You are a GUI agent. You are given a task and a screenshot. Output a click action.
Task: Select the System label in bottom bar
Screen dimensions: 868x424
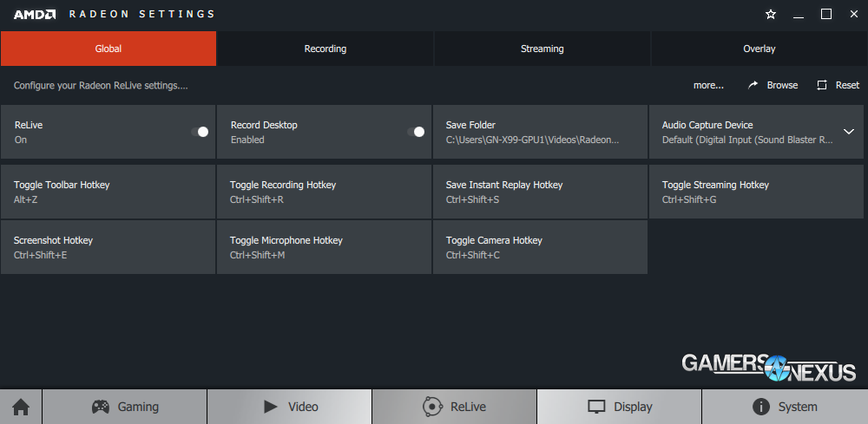click(798, 408)
